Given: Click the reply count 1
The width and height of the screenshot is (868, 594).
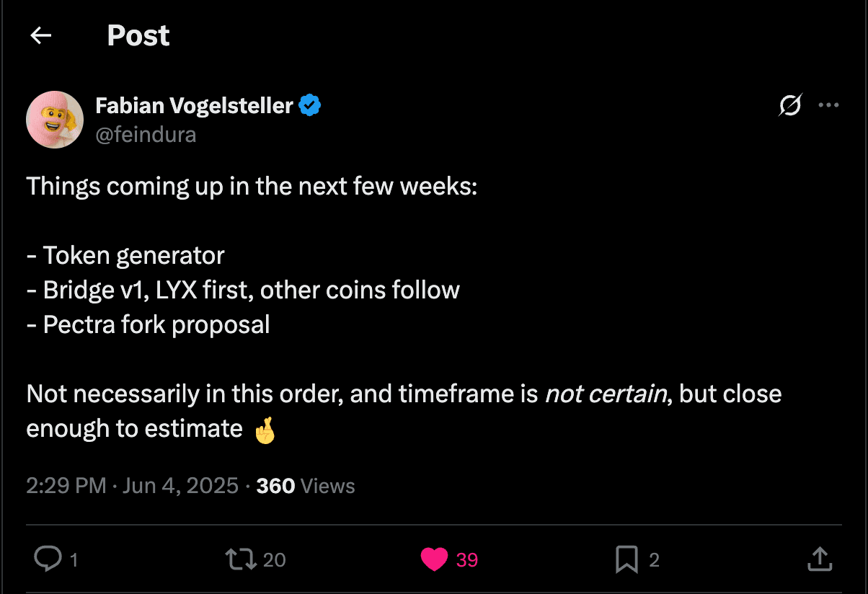Looking at the screenshot, I should pos(74,560).
